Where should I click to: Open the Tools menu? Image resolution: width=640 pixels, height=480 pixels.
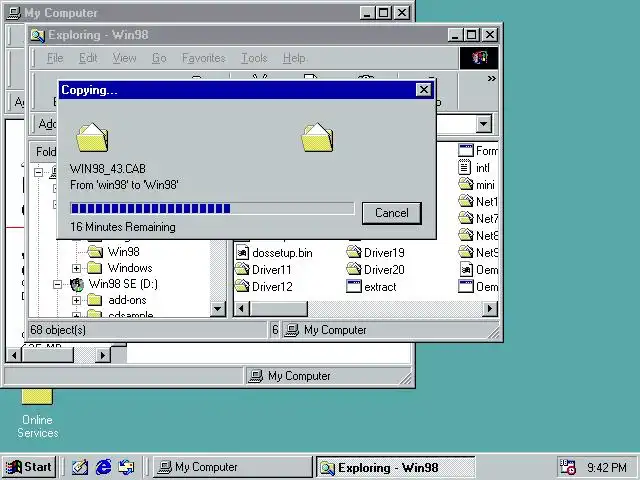(254, 58)
